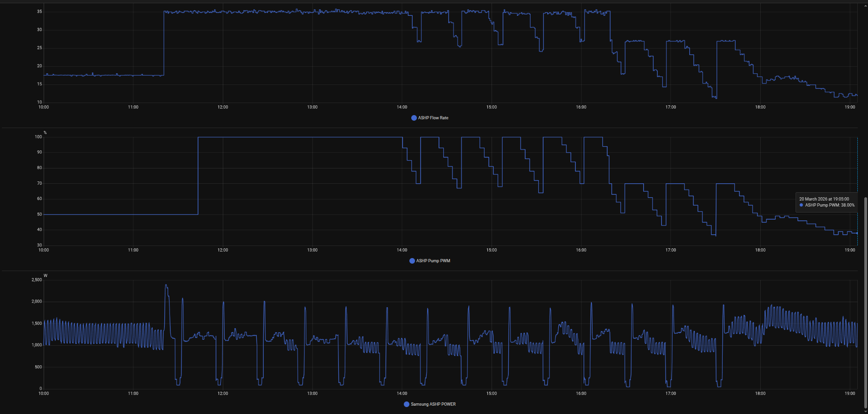This screenshot has height=414, width=868.
Task: Select the 12:00 tick on the Pump PWM axis
Action: tap(223, 250)
